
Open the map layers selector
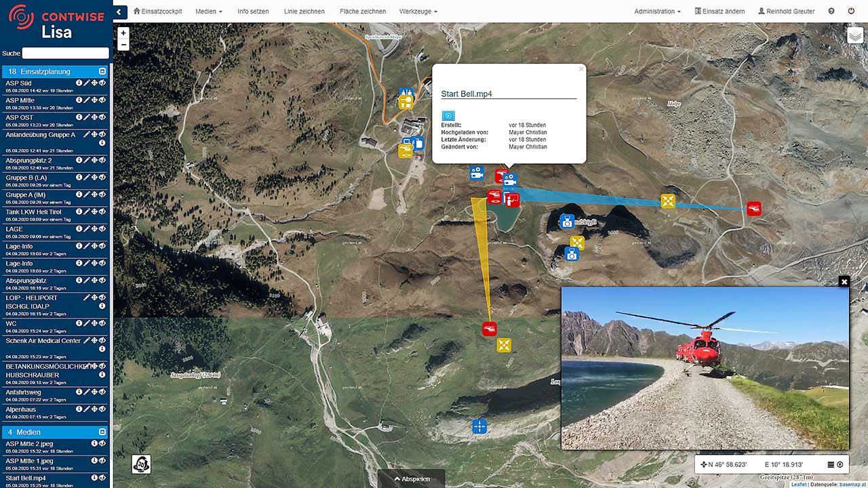pyautogui.click(x=856, y=36)
